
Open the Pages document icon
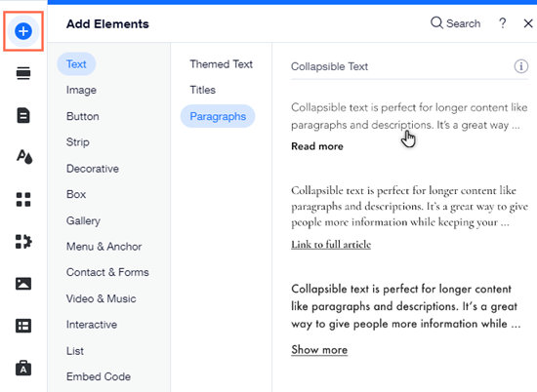pos(23,115)
